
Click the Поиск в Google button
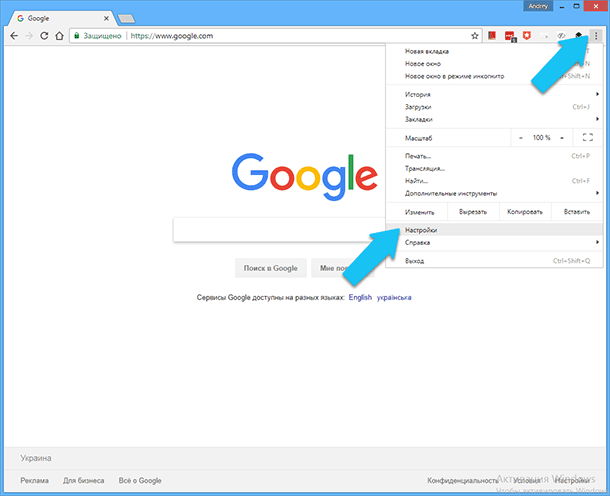tap(271, 268)
